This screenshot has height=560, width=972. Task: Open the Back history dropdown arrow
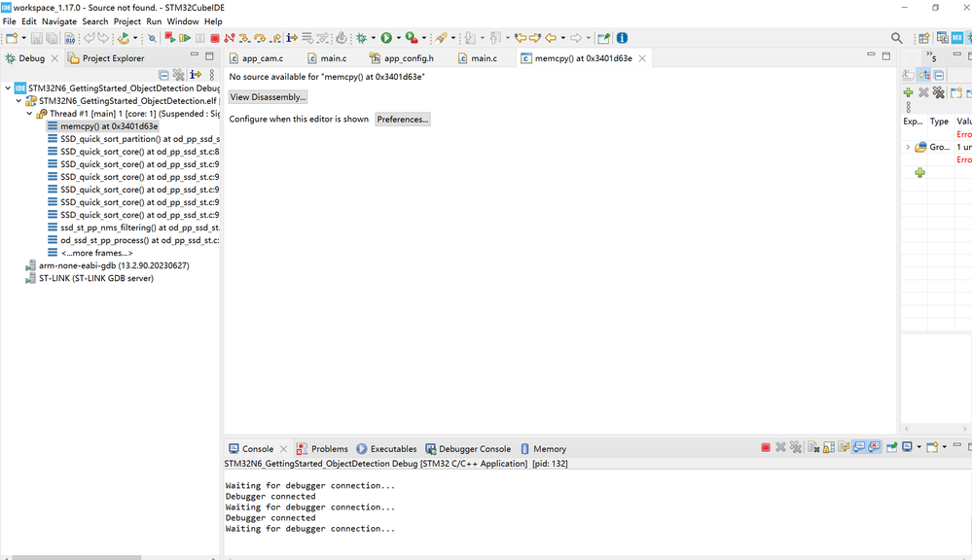pos(563,38)
